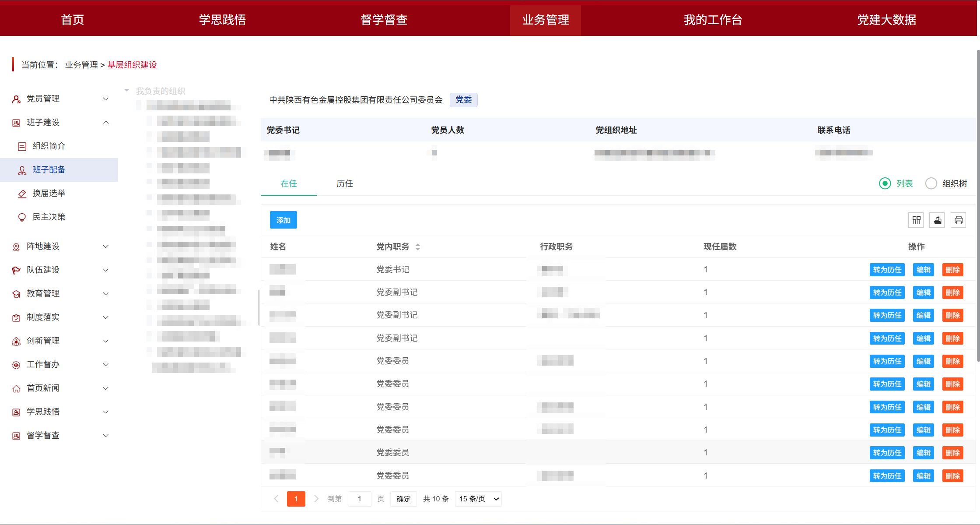980x525 pixels.
Task: Click the 党内职务 column sort control
Action: [x=418, y=247]
